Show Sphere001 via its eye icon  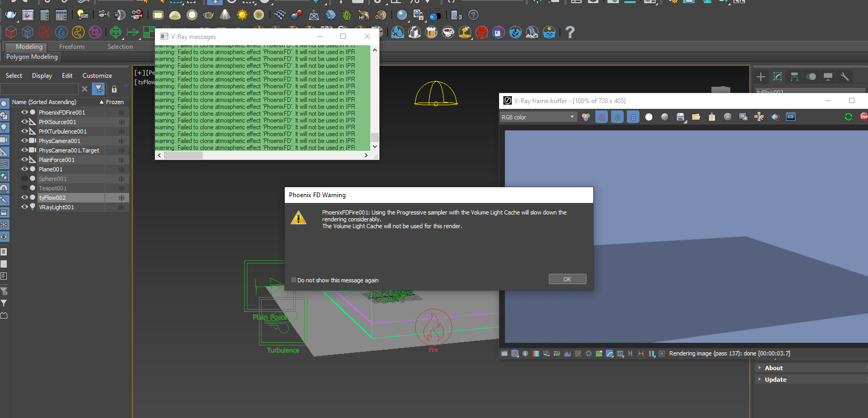click(x=24, y=178)
